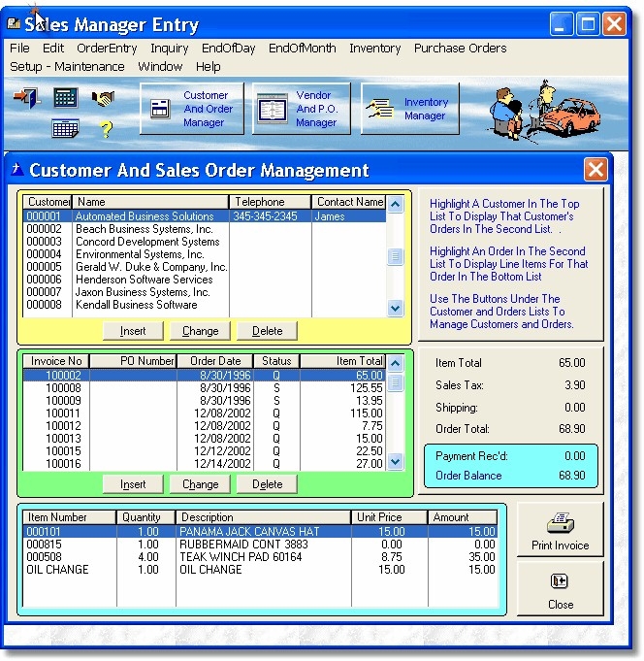
Task: Select customer Environmental Systems, Inc.
Action: point(205,254)
